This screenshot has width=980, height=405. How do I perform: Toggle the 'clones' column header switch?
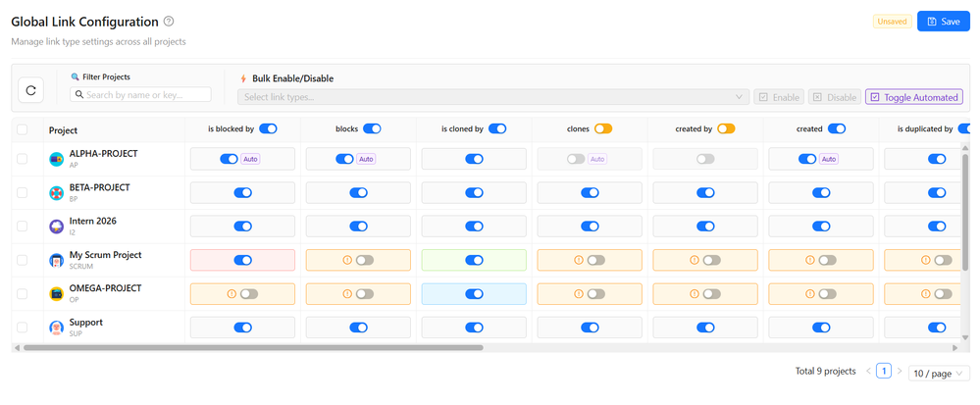(603, 128)
